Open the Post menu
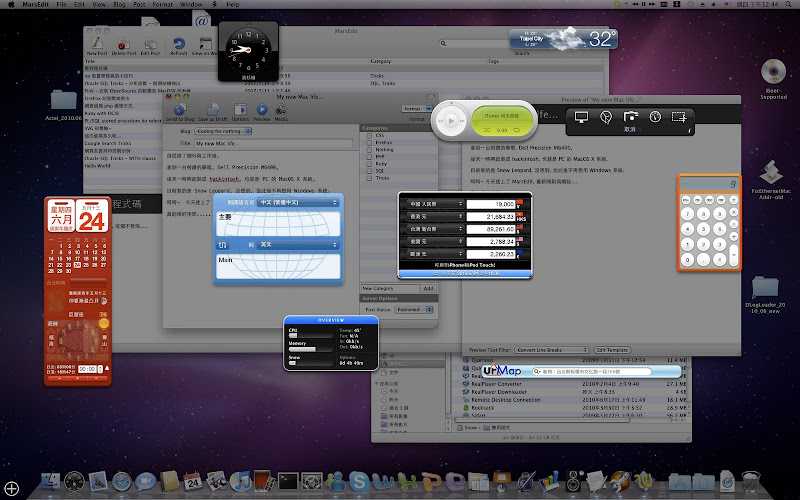Viewport: 800px width, 500px height. [139, 4]
